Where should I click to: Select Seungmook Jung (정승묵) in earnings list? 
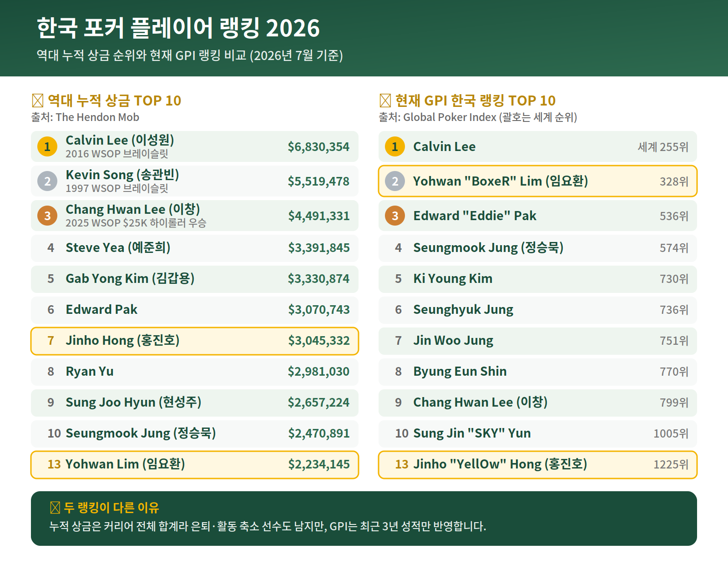coord(141,433)
